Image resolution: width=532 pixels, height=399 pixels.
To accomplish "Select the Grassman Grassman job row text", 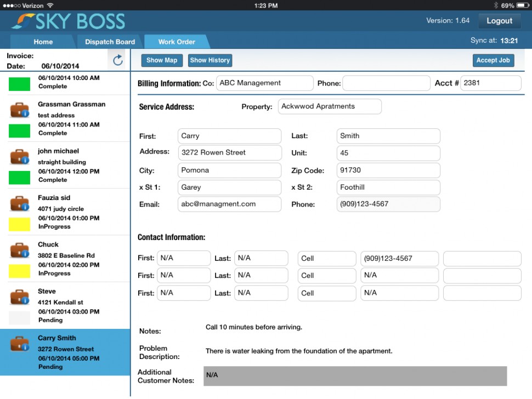I will pos(72,105).
